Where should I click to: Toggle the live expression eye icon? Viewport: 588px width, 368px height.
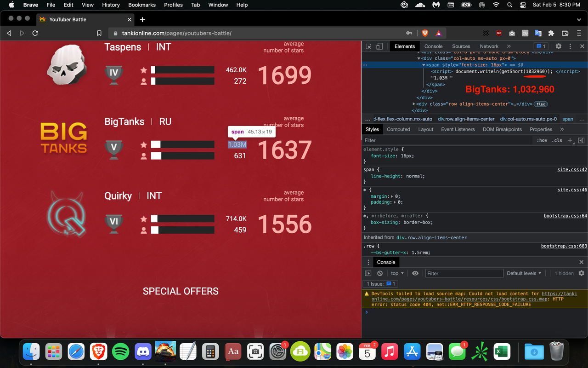(x=415, y=273)
